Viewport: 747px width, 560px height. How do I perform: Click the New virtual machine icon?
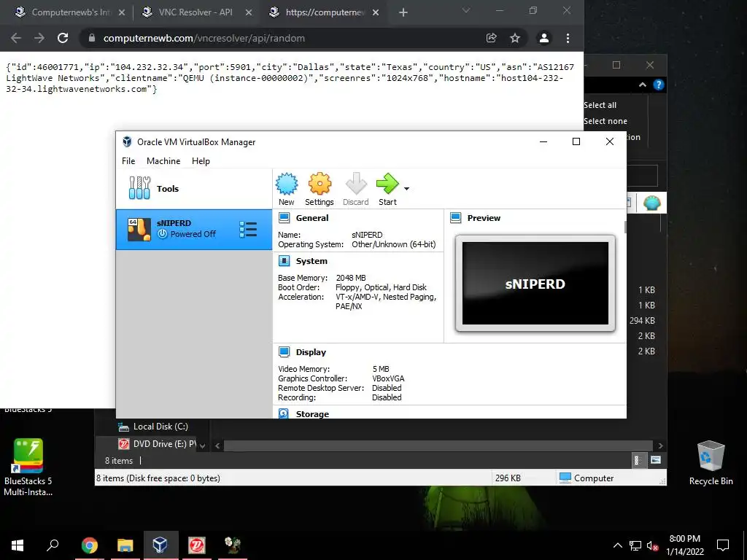point(286,189)
